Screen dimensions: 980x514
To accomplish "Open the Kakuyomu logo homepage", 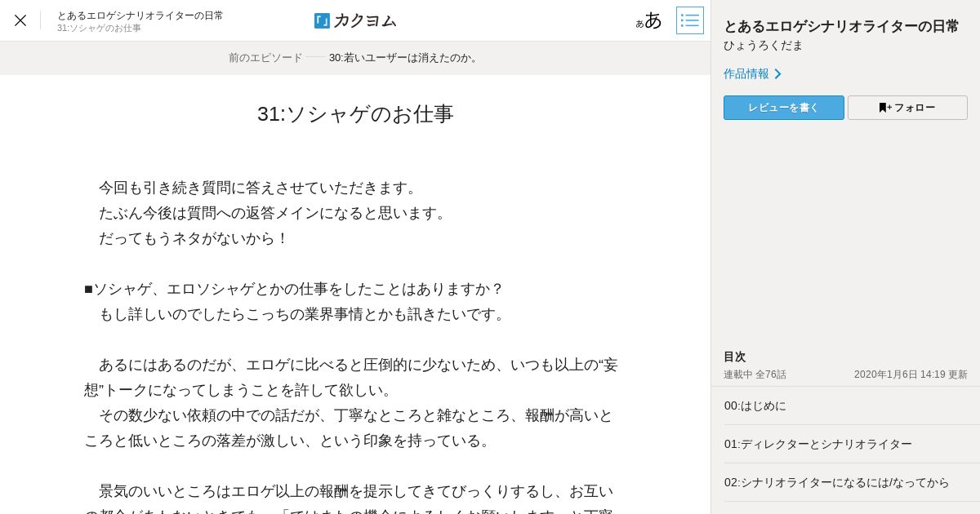I will point(355,20).
